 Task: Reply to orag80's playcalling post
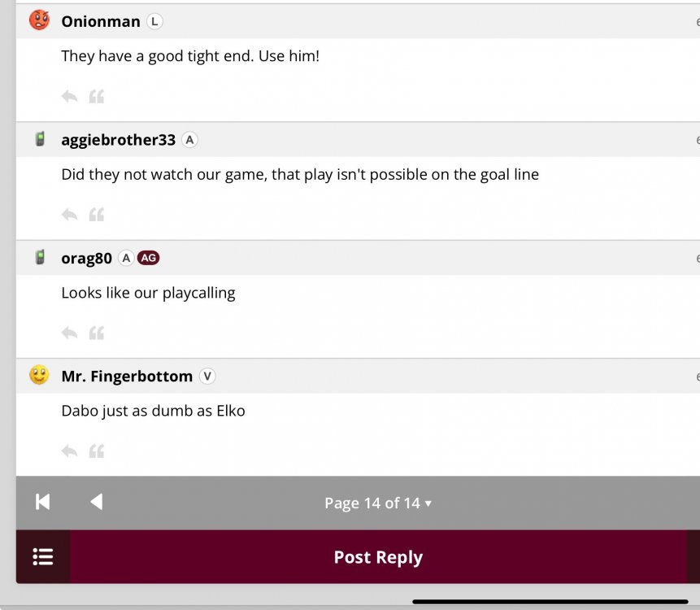[x=69, y=333]
